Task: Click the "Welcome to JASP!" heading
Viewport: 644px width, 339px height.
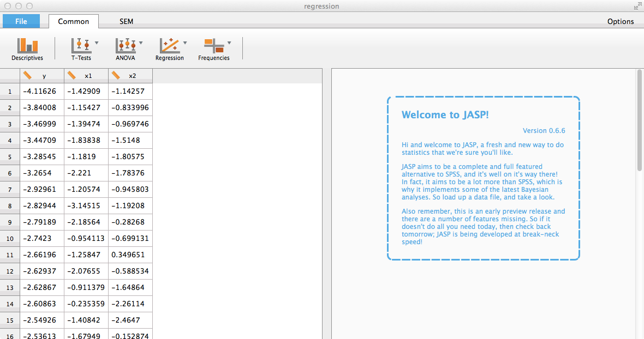Action: click(445, 115)
